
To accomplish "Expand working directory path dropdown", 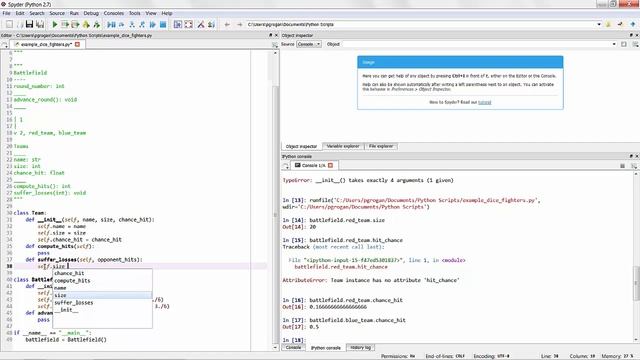I will (x=599, y=24).
